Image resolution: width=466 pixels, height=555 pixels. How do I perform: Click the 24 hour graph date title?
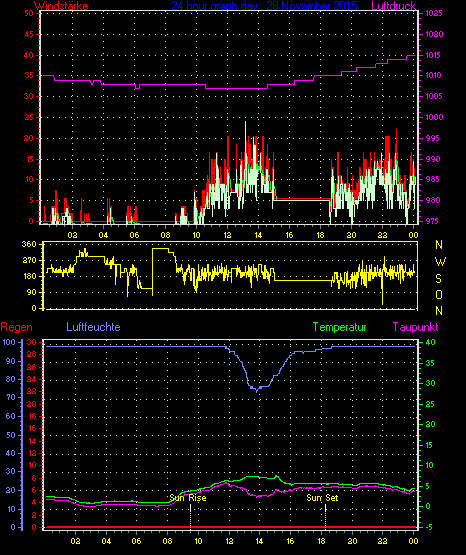264,6
